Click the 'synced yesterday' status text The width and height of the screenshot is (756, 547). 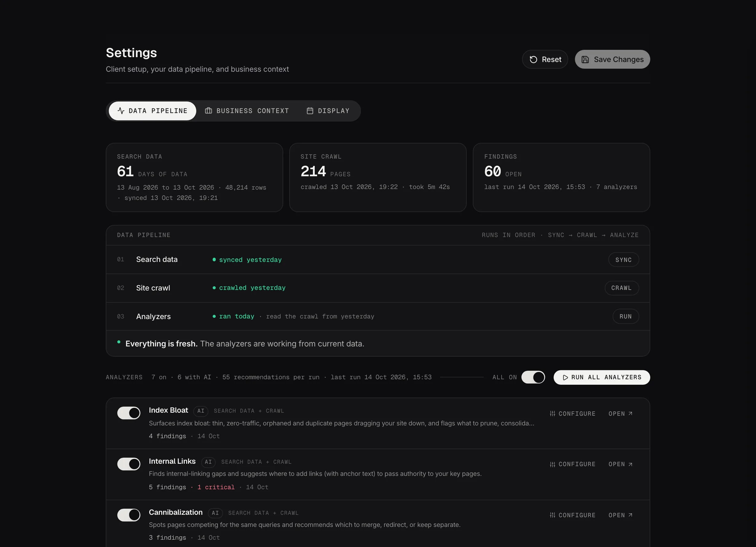[250, 260]
